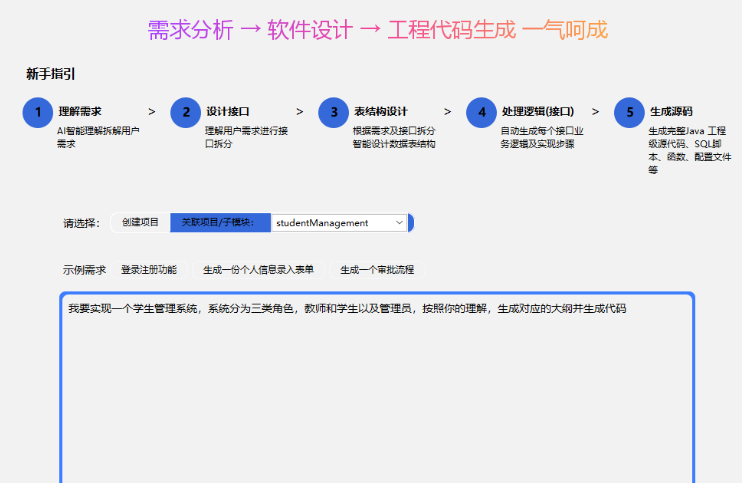Click the arrow after 处理逻辑(接口)
Screen dimensions: 742x483
596,112
